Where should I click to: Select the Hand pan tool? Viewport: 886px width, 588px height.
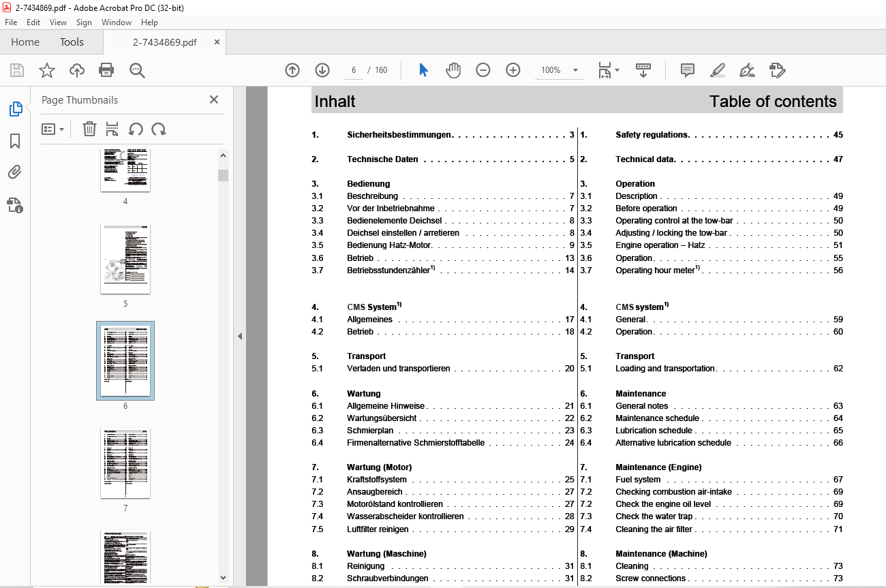point(453,70)
